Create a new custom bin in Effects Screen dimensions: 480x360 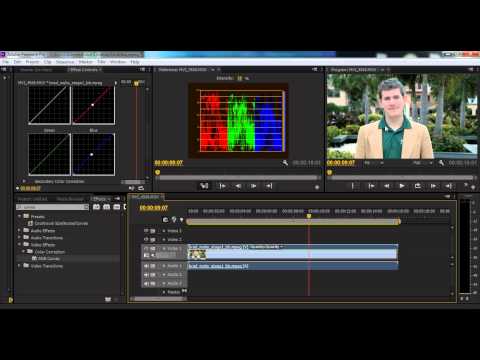(108, 299)
